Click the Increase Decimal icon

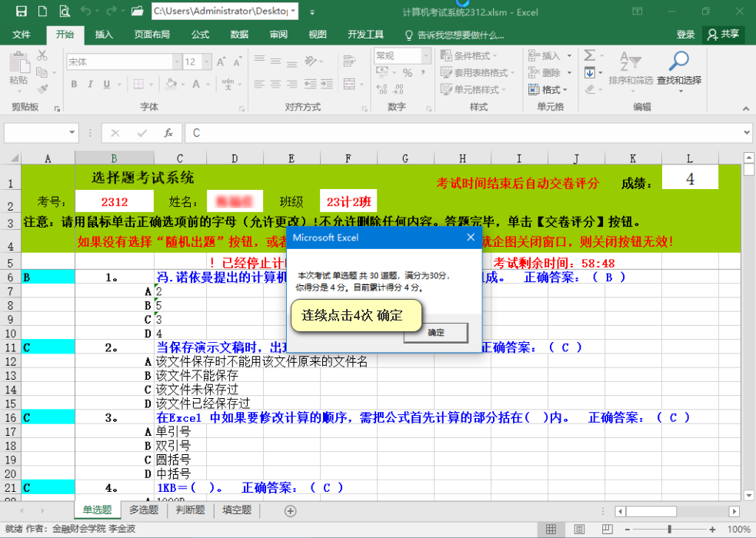click(x=382, y=89)
